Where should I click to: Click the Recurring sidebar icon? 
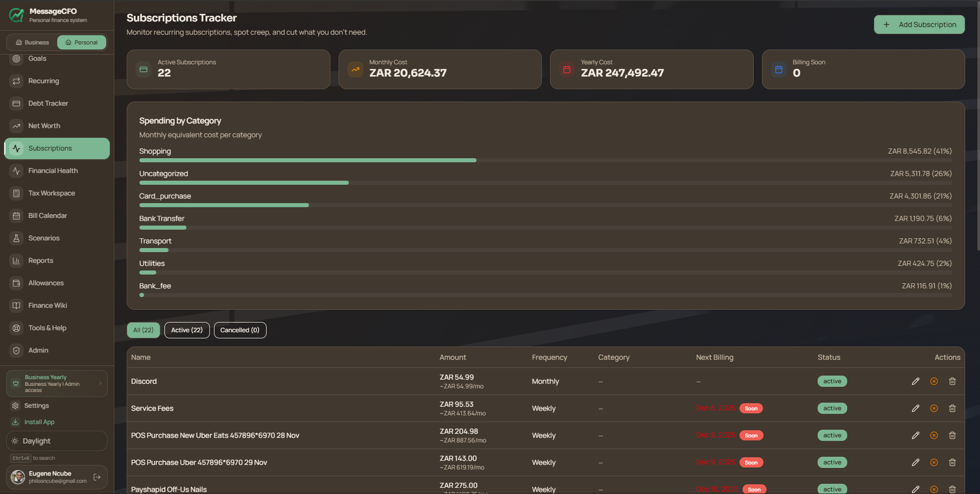tap(16, 81)
